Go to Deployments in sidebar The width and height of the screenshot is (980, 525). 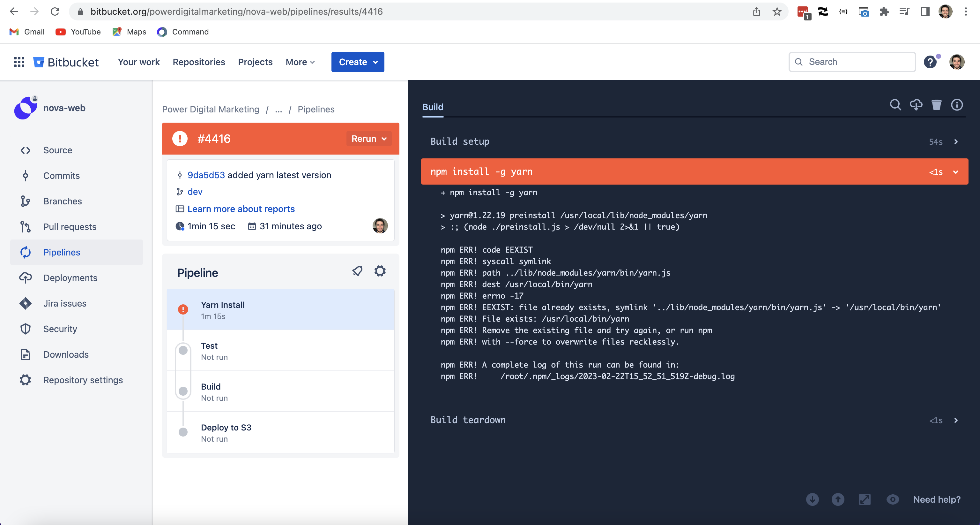(x=71, y=278)
